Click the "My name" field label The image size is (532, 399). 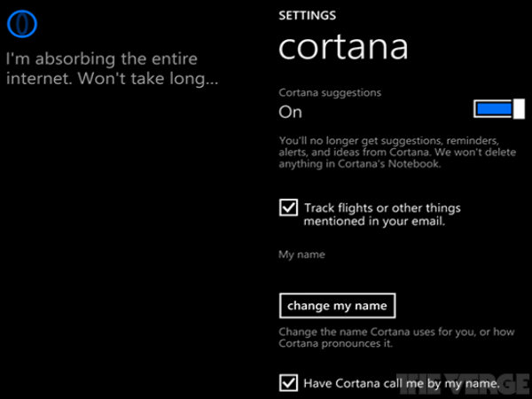(x=301, y=254)
